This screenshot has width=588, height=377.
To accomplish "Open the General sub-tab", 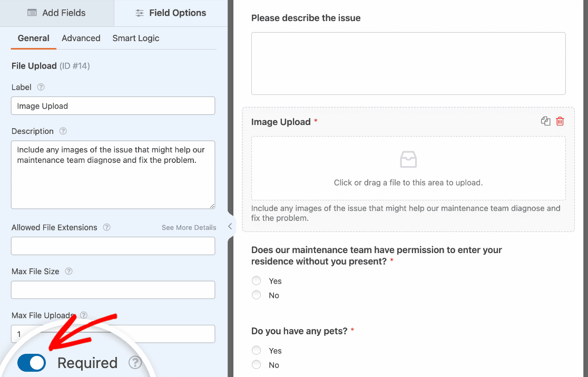I will click(33, 38).
